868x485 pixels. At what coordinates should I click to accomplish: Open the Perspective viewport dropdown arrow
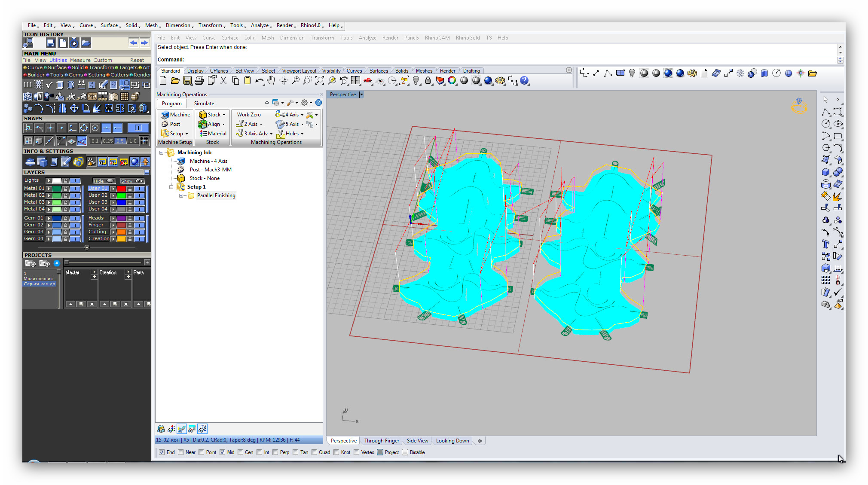pos(361,95)
